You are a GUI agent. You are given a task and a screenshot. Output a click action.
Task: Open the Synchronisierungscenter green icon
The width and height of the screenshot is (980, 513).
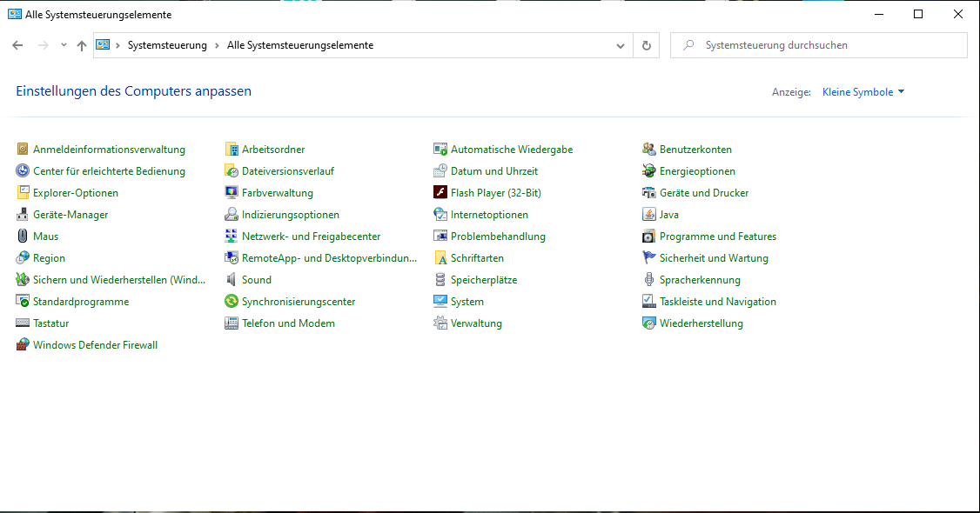point(232,302)
